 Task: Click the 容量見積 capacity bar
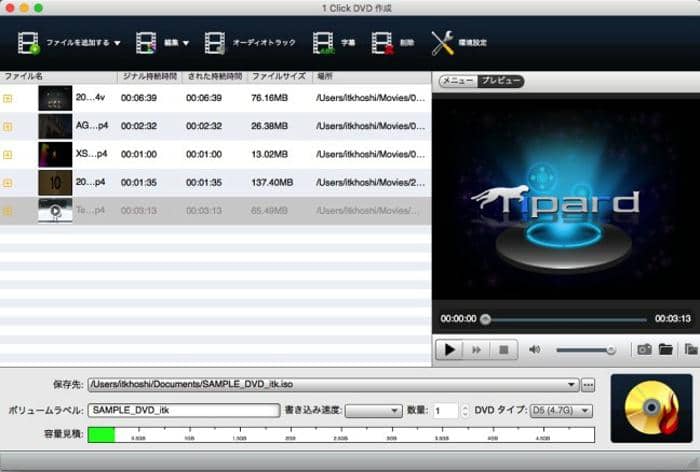[x=342, y=434]
